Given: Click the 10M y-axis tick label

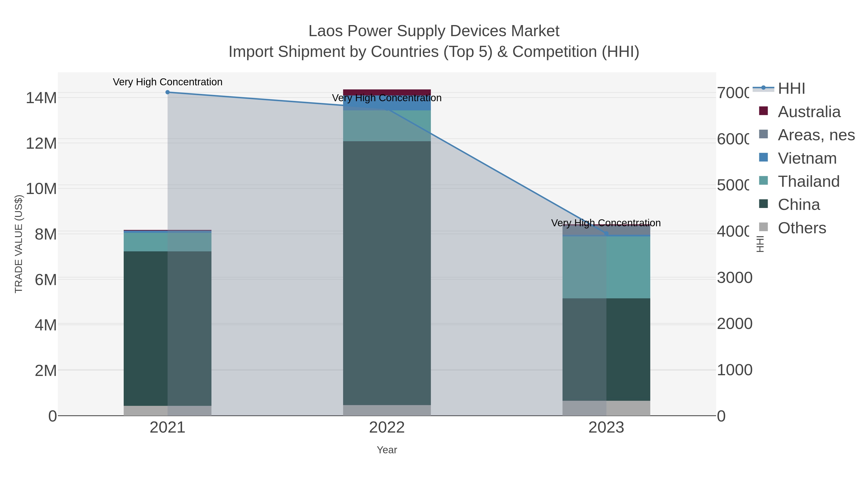Looking at the screenshot, I should pyautogui.click(x=41, y=189).
